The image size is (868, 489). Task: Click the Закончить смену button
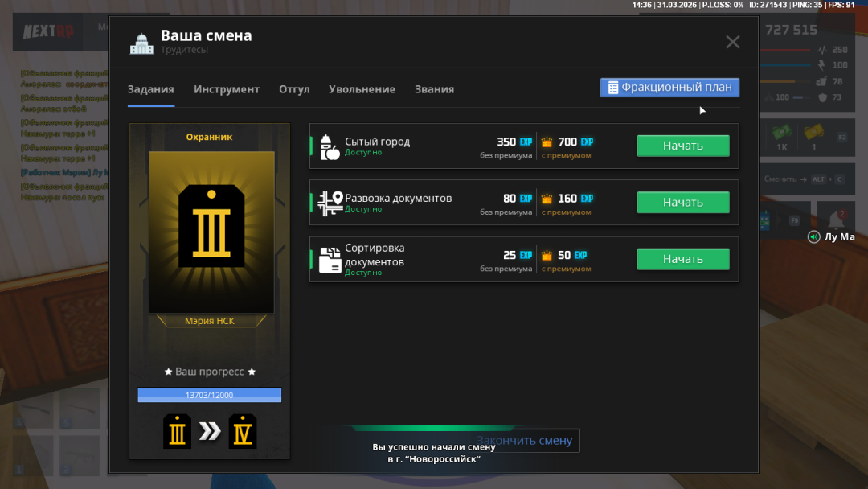(x=524, y=441)
